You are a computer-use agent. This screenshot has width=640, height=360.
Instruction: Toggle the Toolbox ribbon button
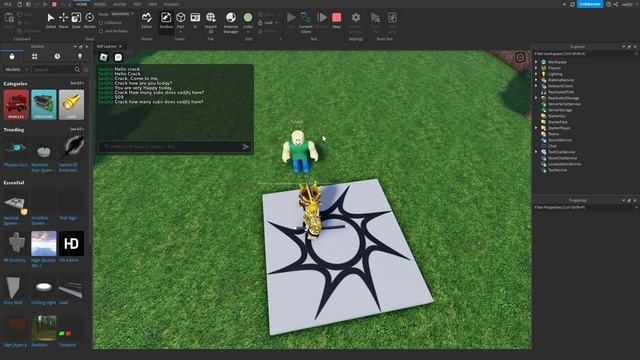click(x=166, y=20)
